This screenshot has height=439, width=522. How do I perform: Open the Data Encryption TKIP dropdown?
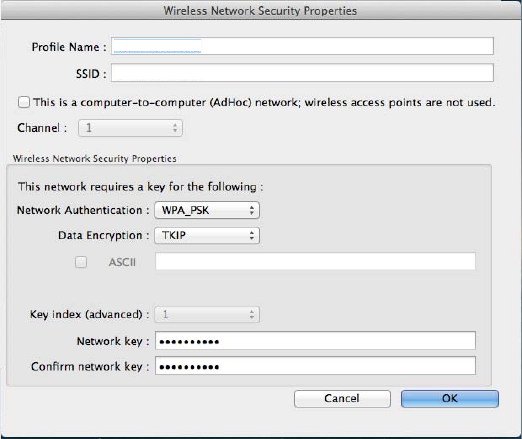tap(207, 235)
